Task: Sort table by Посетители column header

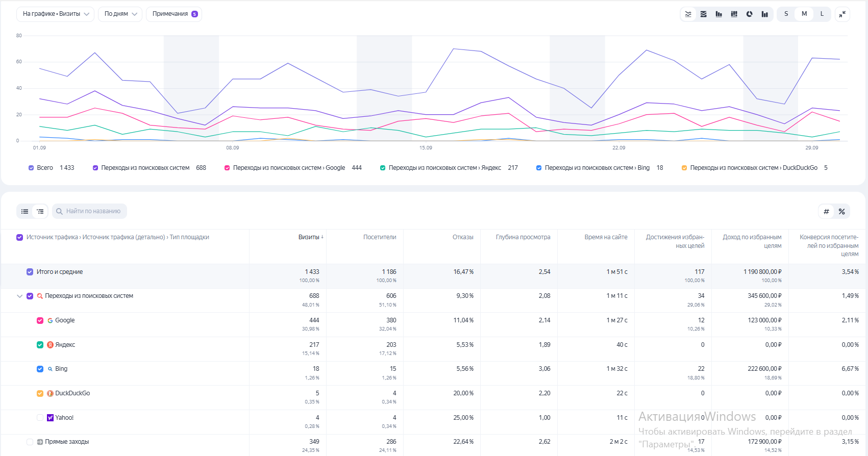Action: pyautogui.click(x=379, y=237)
